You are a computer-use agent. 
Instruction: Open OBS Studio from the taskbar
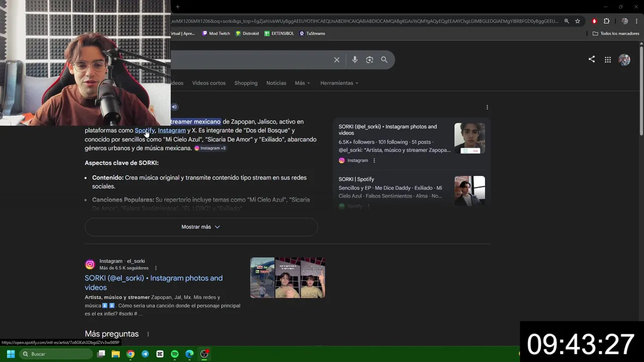tap(204, 354)
